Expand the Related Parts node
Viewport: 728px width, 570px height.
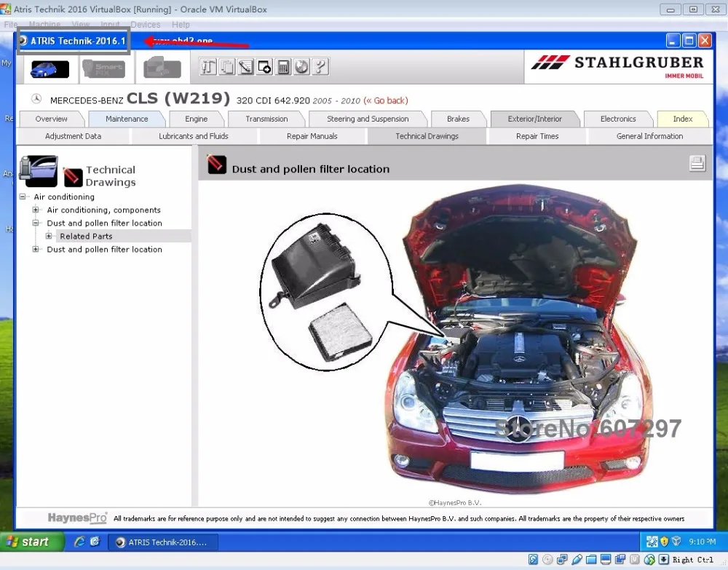(48, 236)
